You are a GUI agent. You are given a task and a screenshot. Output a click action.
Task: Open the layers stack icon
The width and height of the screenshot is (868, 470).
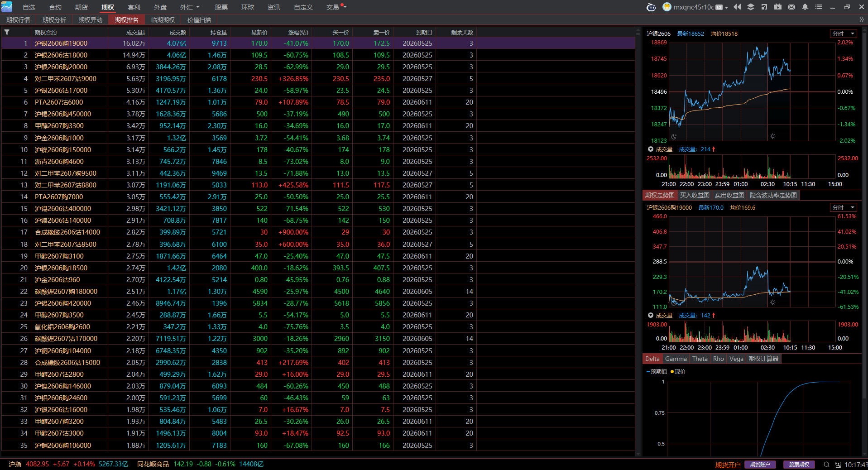(x=751, y=7)
